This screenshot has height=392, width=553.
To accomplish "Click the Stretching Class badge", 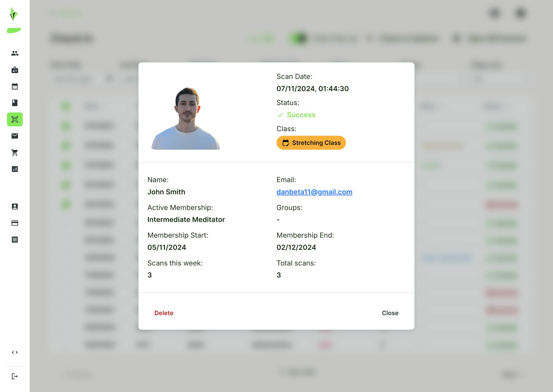I will (x=311, y=143).
